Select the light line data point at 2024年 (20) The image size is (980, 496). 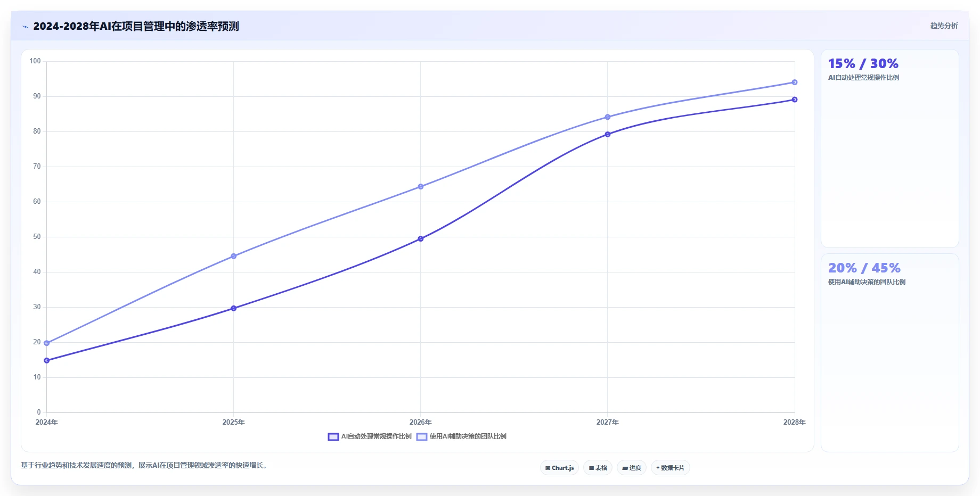pyautogui.click(x=47, y=343)
